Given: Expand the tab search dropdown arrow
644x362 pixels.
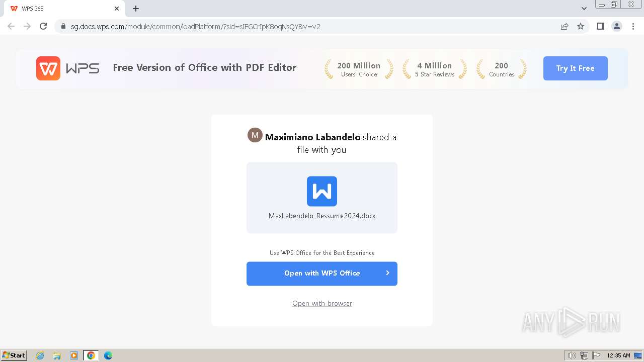Looking at the screenshot, I should click(584, 9).
